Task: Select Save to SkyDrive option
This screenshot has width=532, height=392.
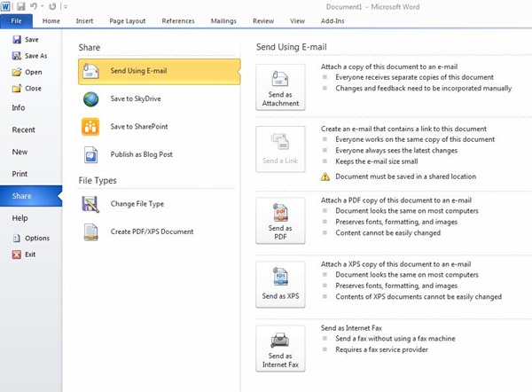Action: (135, 98)
